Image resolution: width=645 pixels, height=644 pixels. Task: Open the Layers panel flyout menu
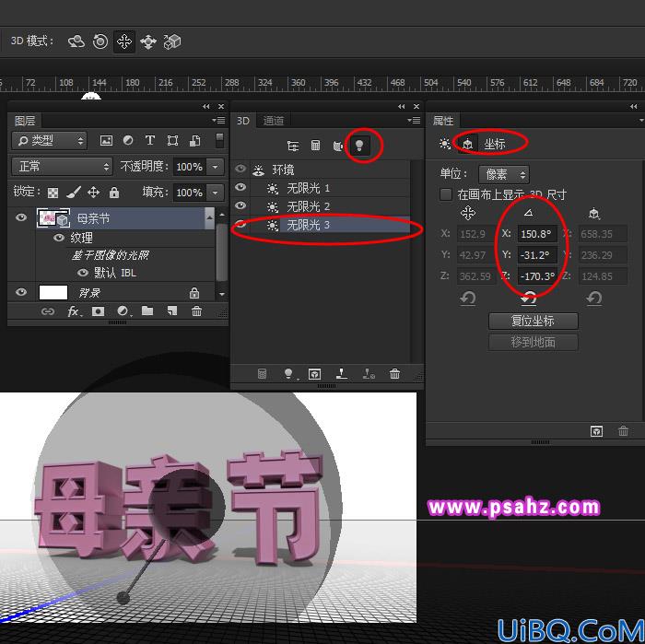click(x=219, y=120)
